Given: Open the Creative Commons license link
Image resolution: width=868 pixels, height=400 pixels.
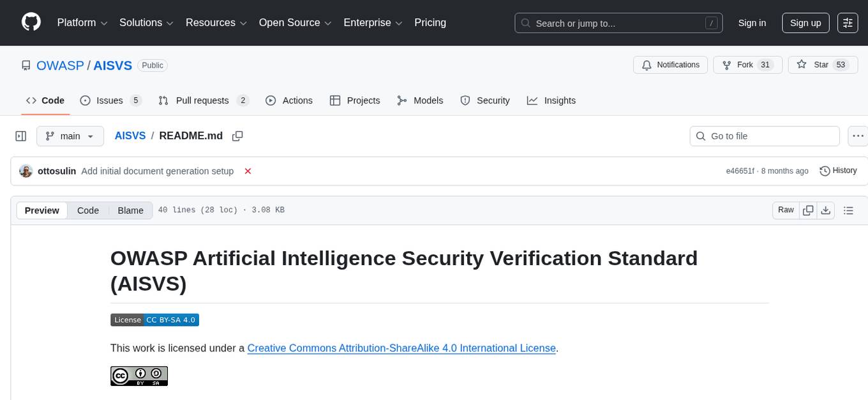Looking at the screenshot, I should pos(401,348).
